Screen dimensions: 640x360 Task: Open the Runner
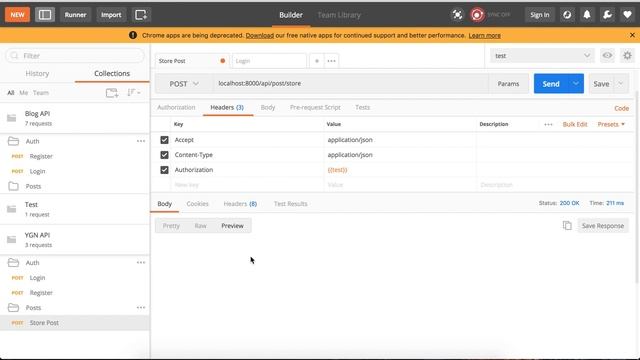pyautogui.click(x=76, y=15)
